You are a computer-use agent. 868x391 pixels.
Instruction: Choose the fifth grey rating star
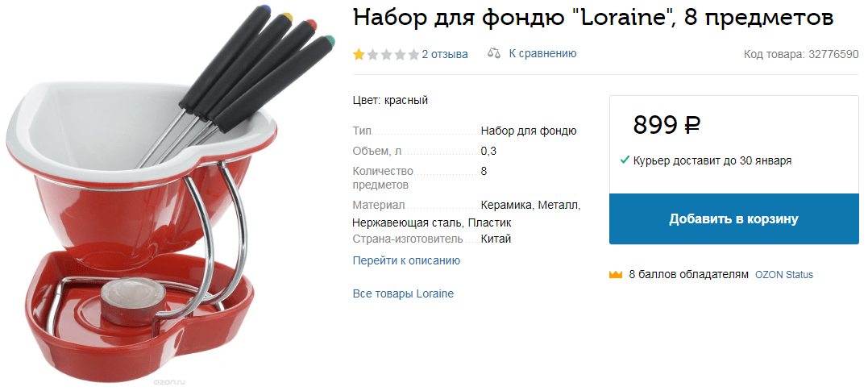coord(413,54)
